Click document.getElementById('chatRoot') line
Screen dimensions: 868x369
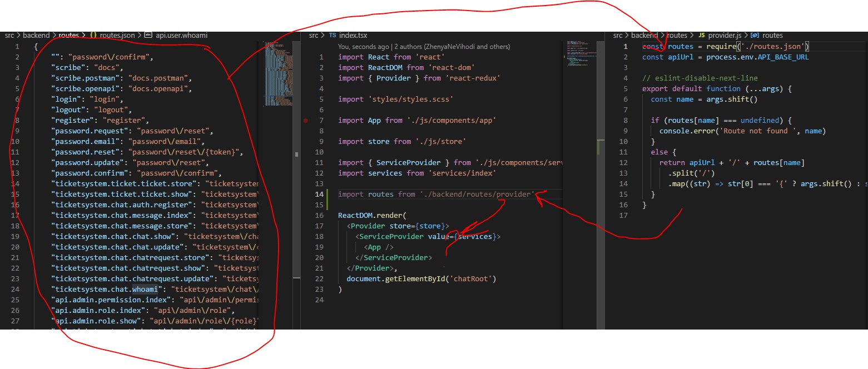coord(421,279)
